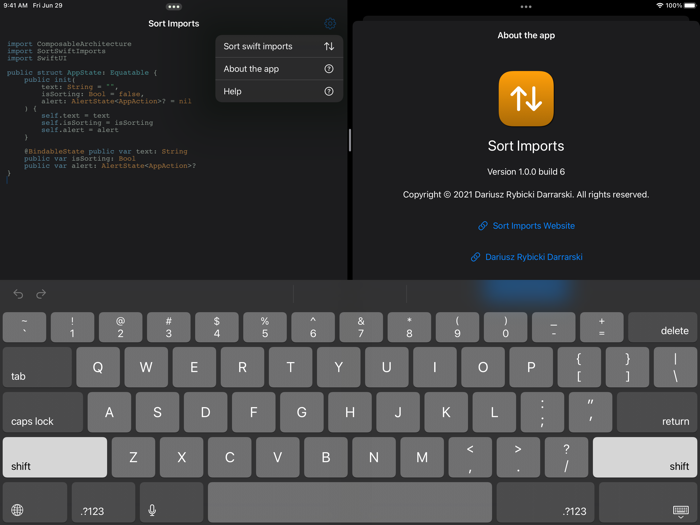Open the About the app menu entry

coord(279,69)
